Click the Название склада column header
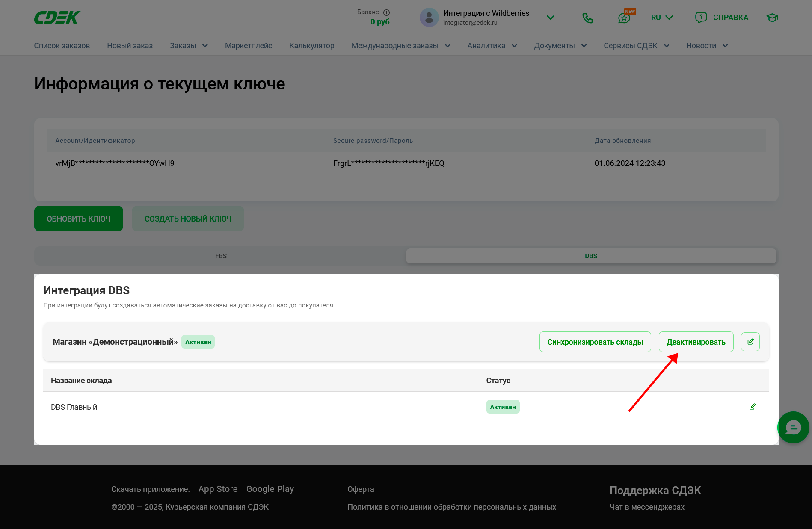Viewport: 812px width, 529px height. click(x=81, y=381)
